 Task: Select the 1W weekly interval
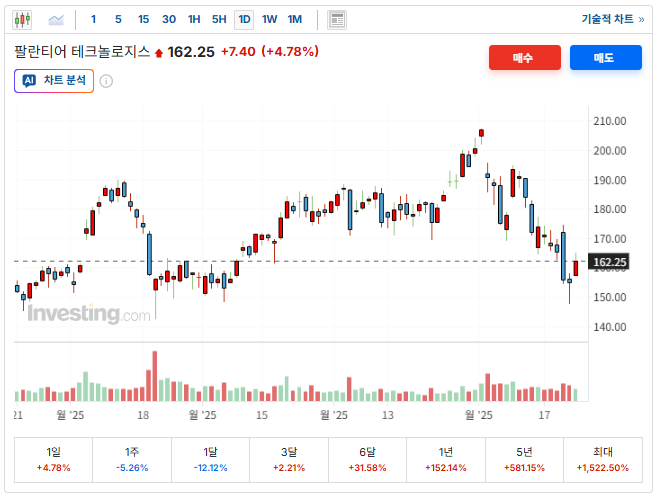pos(269,19)
